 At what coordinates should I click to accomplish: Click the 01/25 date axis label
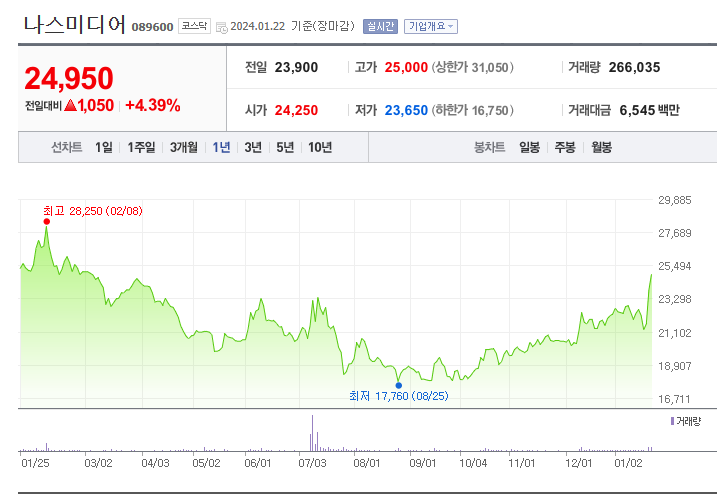[x=35, y=463]
